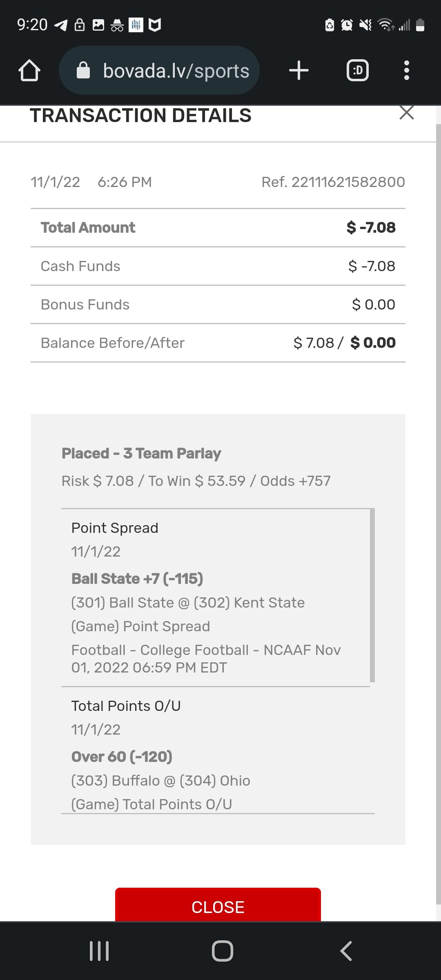Tap the site lock security icon

tap(83, 71)
